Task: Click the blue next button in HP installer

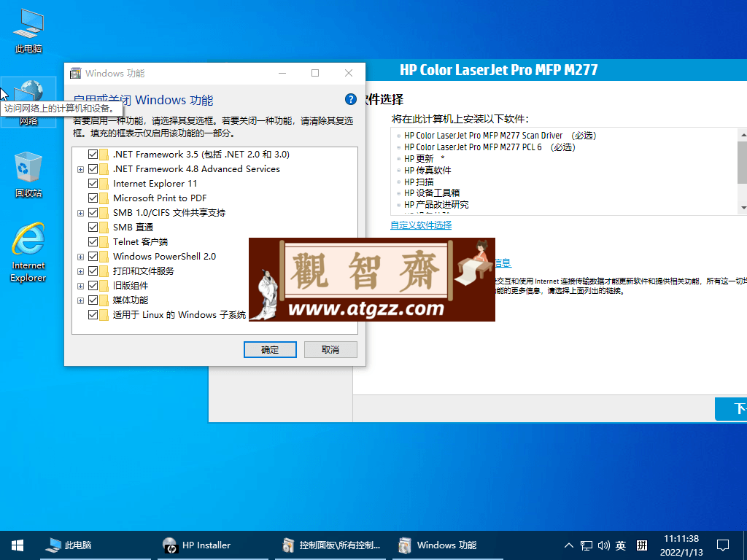Action: (x=731, y=408)
